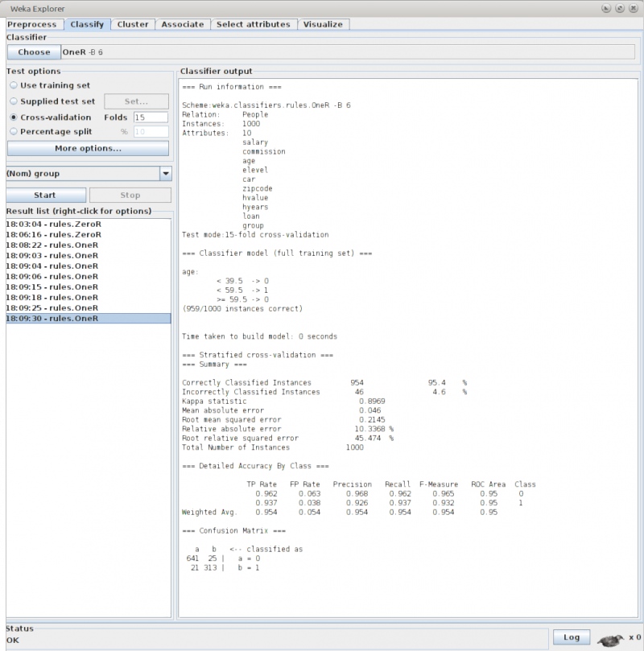
Task: Switch to the Classify tab
Action: [87, 24]
